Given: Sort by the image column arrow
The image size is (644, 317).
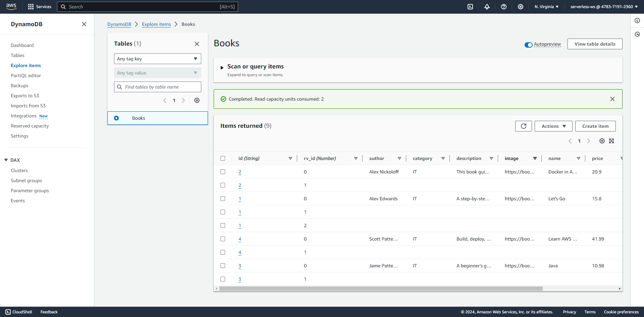Looking at the screenshot, I should point(535,158).
